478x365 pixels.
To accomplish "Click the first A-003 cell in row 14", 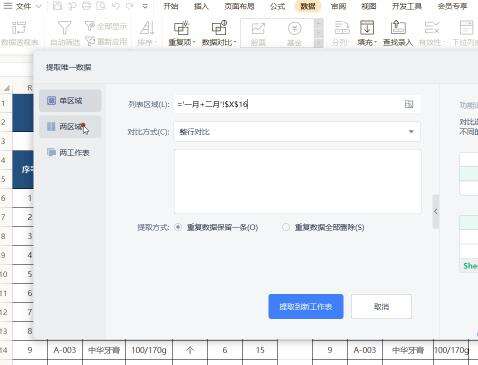I will click(65, 350).
